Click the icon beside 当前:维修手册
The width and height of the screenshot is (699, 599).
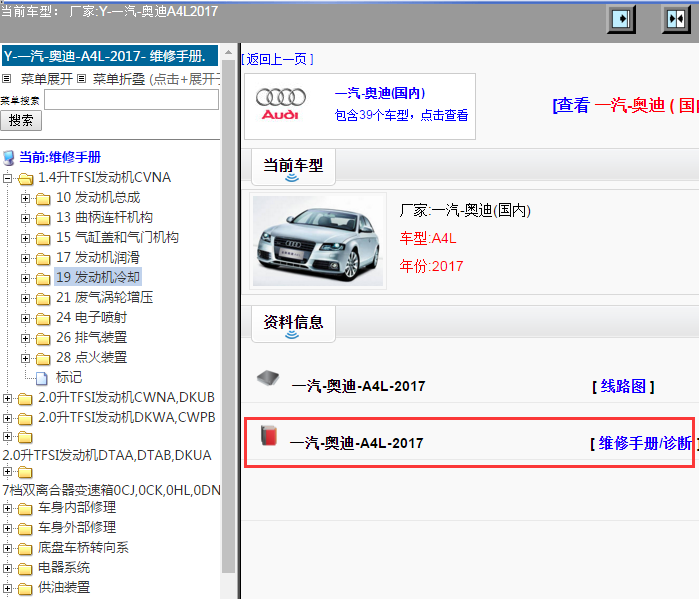8,158
